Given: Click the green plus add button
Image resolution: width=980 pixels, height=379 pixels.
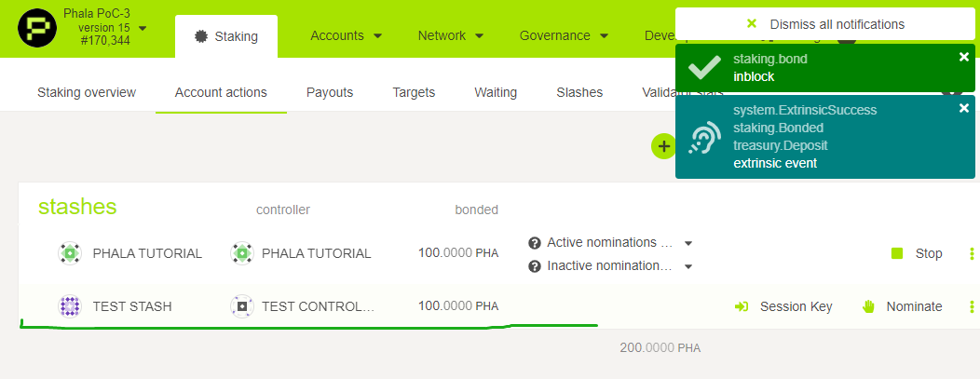Looking at the screenshot, I should [x=662, y=145].
